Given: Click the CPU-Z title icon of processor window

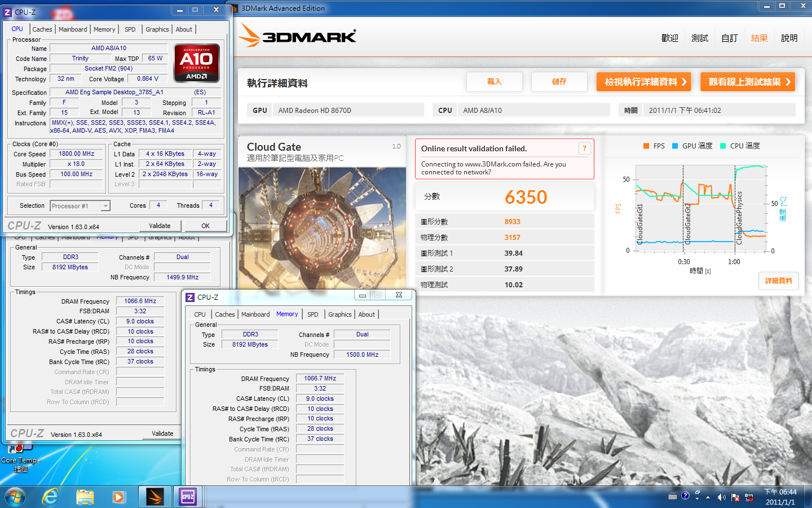Looking at the screenshot, I should 8,12.
